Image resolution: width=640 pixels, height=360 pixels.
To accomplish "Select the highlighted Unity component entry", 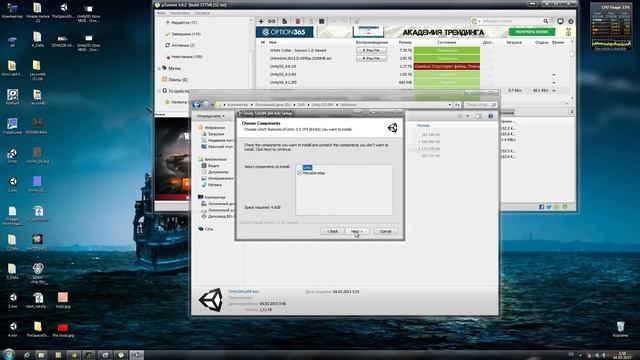I will click(307, 167).
